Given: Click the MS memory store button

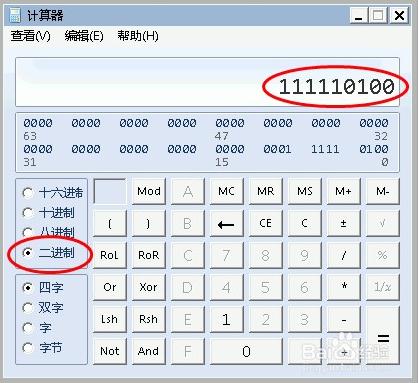Looking at the screenshot, I should tap(305, 191).
